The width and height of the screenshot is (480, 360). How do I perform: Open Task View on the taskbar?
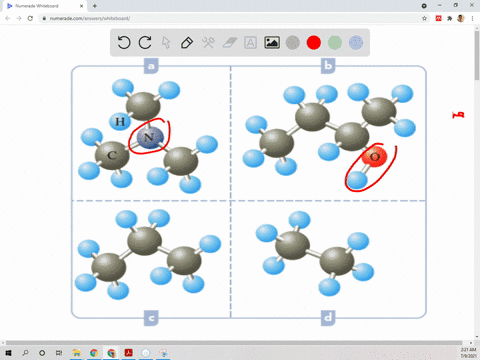pos(59,353)
